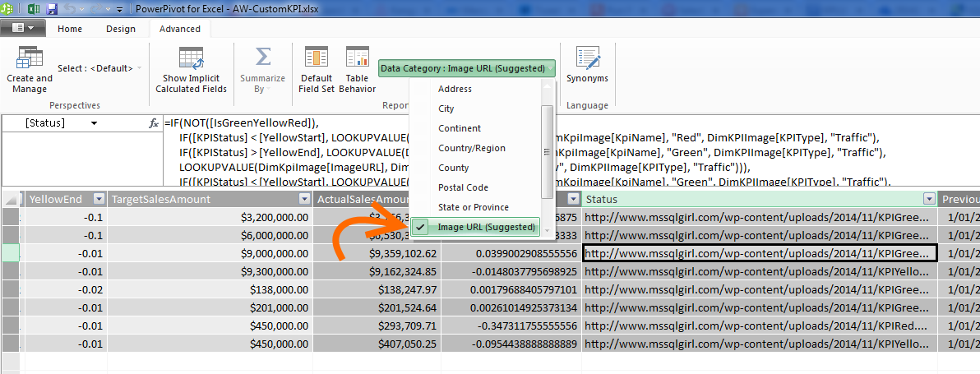This screenshot has height=374, width=980.
Task: Select cell $9,300,000.00
Action: 210,271
